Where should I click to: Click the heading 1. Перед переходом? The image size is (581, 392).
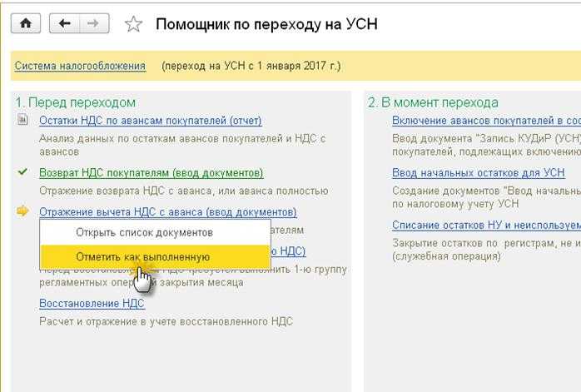click(76, 102)
